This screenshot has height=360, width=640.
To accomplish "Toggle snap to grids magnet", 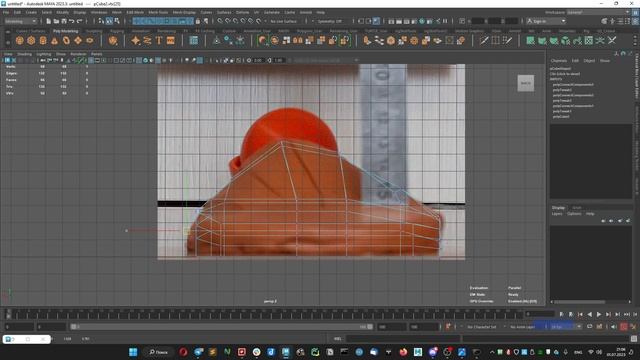I will tap(220, 21).
